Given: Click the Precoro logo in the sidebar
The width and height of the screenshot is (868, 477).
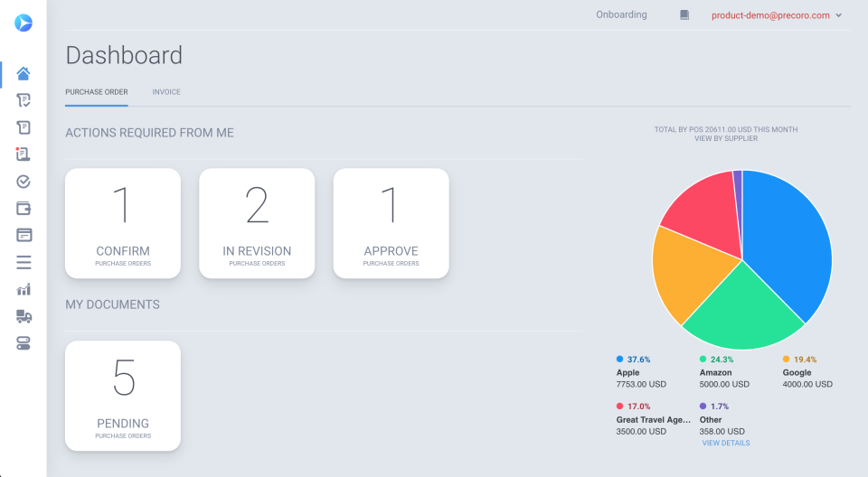Looking at the screenshot, I should 24,23.
